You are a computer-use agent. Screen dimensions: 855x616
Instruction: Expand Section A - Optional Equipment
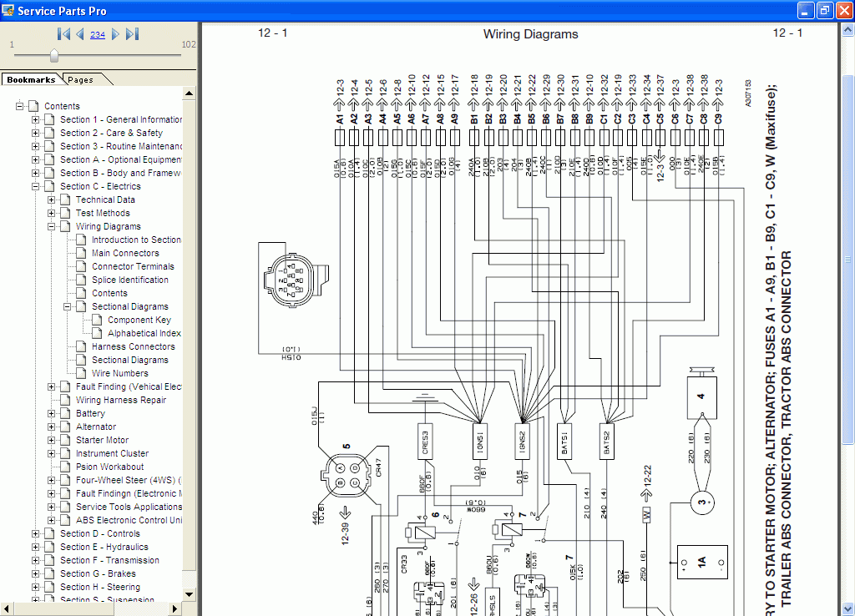point(36,159)
